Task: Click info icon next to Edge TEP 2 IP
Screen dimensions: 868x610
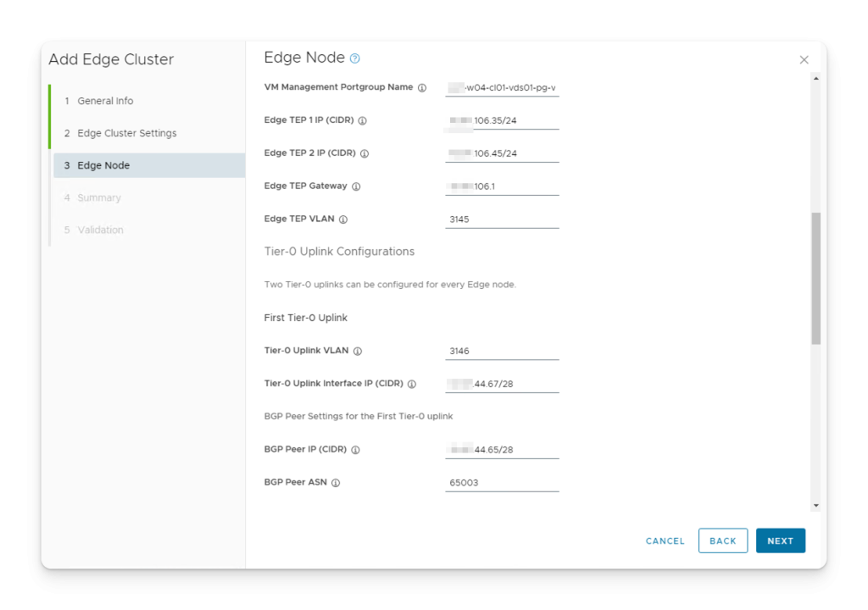Action: point(364,154)
